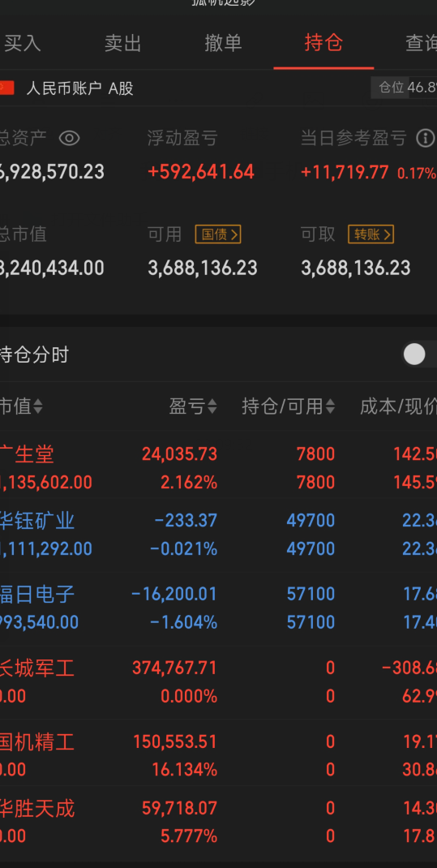The width and height of the screenshot is (437, 868).
Task: Open the 查询 tab
Action: click(421, 43)
